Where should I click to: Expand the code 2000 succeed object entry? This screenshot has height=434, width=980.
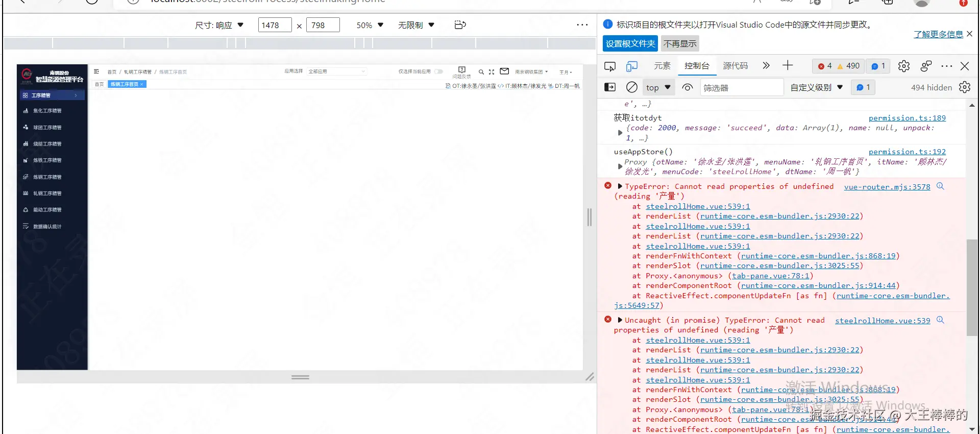point(620,133)
